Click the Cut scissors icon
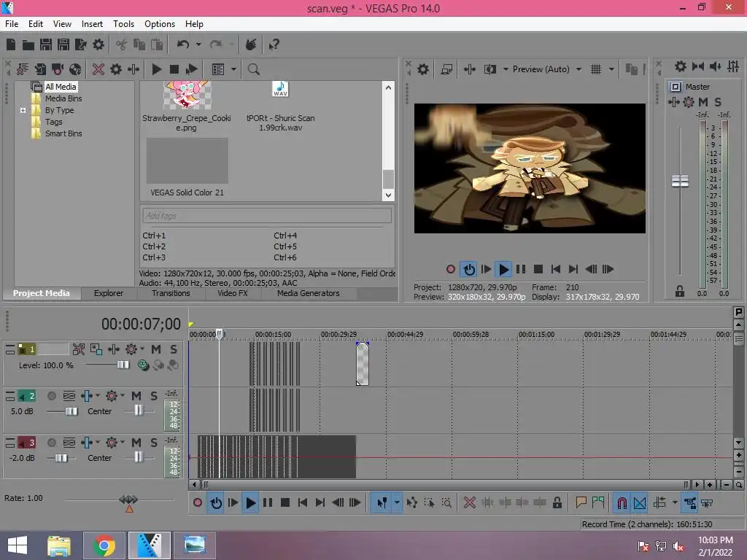The image size is (747, 560). (122, 44)
